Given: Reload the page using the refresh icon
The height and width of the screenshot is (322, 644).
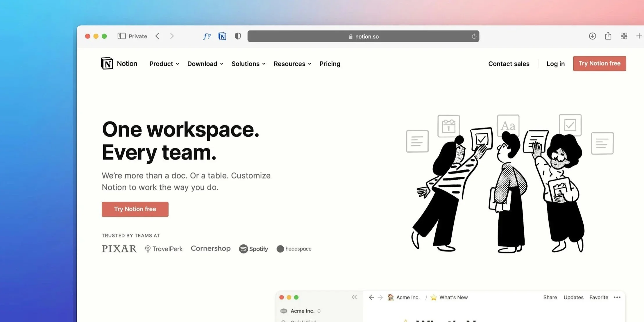Looking at the screenshot, I should tap(474, 36).
